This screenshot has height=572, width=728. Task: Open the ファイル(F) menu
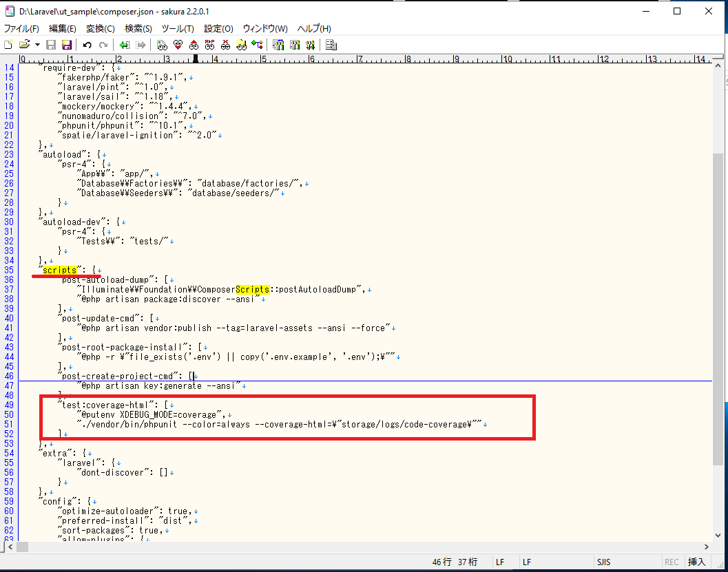click(21, 29)
